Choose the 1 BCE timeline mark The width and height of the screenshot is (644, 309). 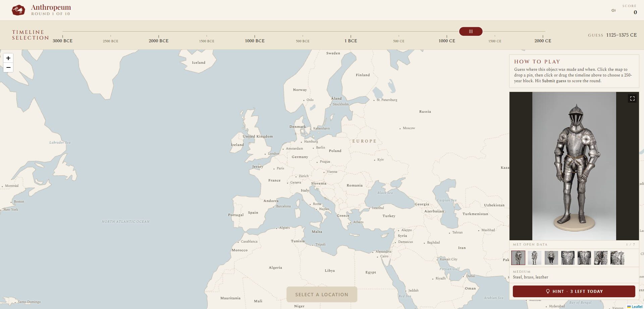[x=351, y=41]
